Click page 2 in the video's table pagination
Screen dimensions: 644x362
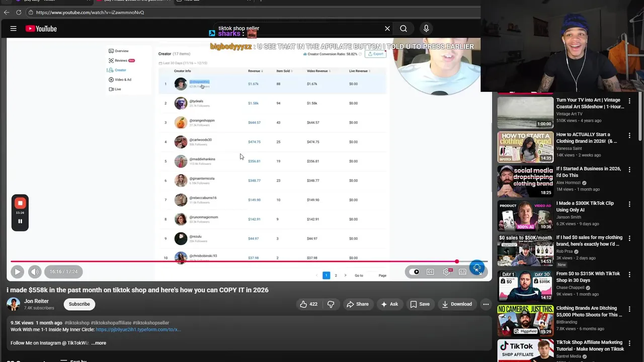(x=336, y=276)
